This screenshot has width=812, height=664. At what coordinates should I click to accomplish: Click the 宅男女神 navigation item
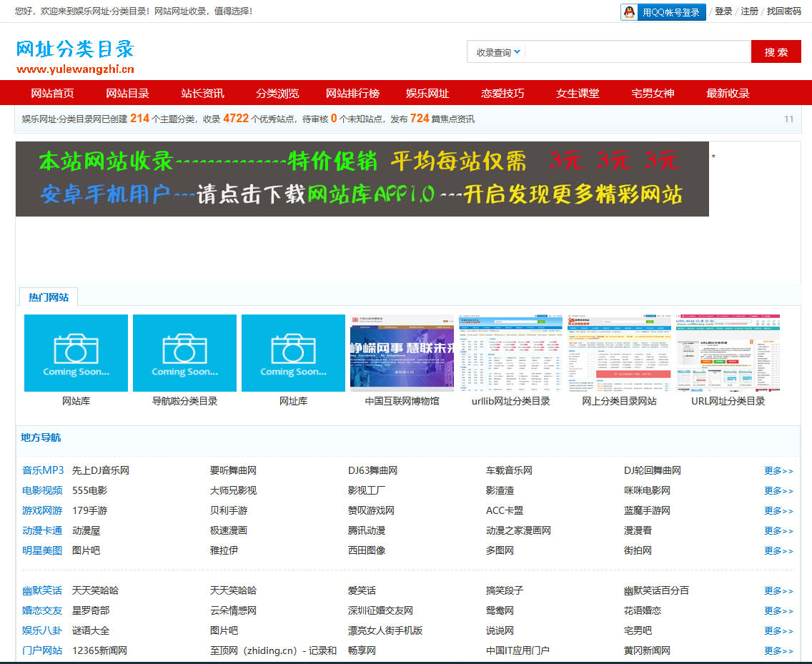tap(651, 92)
